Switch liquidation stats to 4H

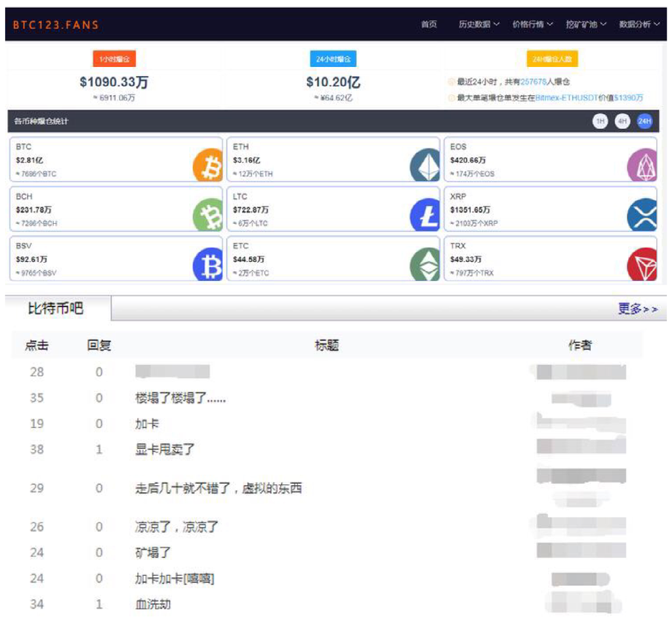pyautogui.click(x=622, y=121)
